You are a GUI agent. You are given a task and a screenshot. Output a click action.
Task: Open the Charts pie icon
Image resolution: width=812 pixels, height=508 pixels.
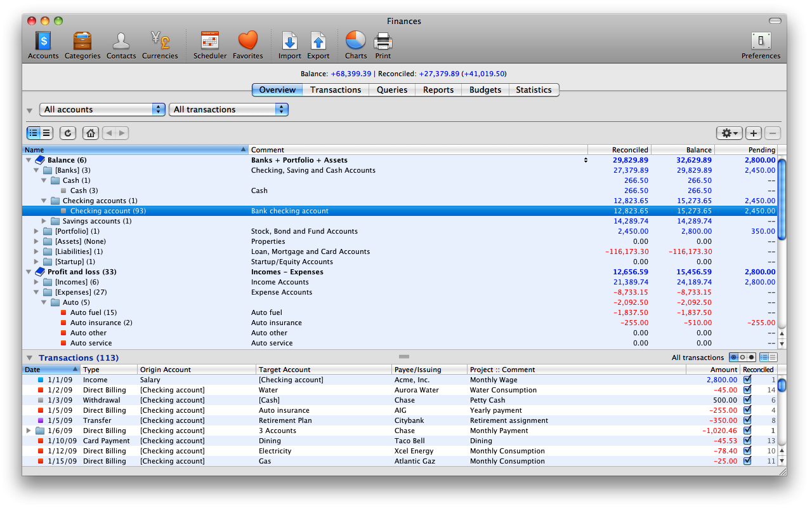point(356,42)
